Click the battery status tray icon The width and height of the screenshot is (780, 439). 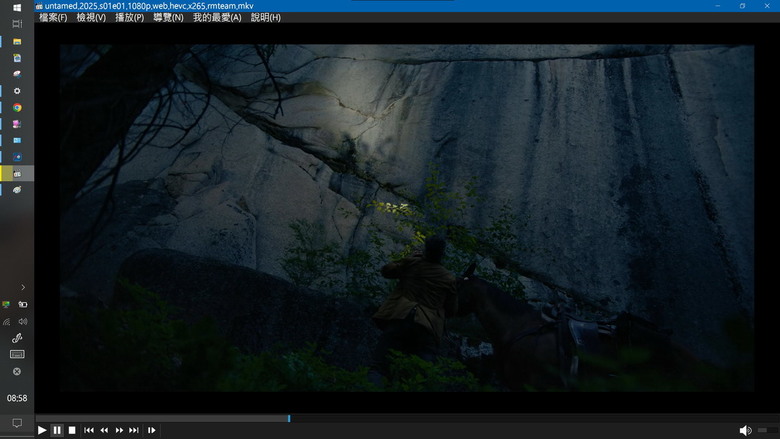click(x=23, y=304)
